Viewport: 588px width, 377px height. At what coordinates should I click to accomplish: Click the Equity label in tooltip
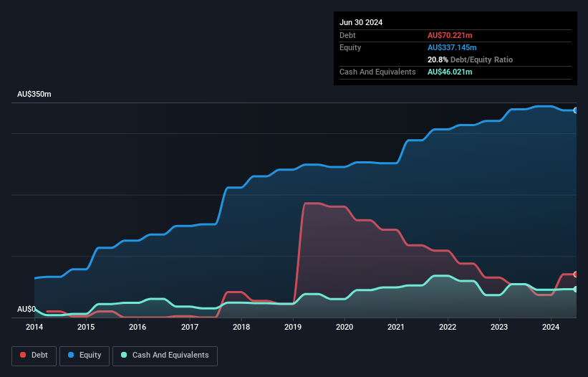click(350, 47)
